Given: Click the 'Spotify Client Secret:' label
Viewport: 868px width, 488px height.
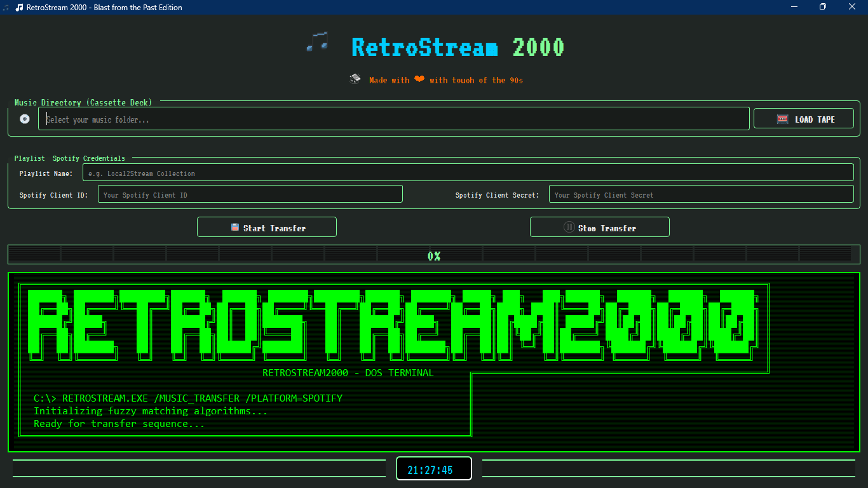Looking at the screenshot, I should [x=497, y=195].
